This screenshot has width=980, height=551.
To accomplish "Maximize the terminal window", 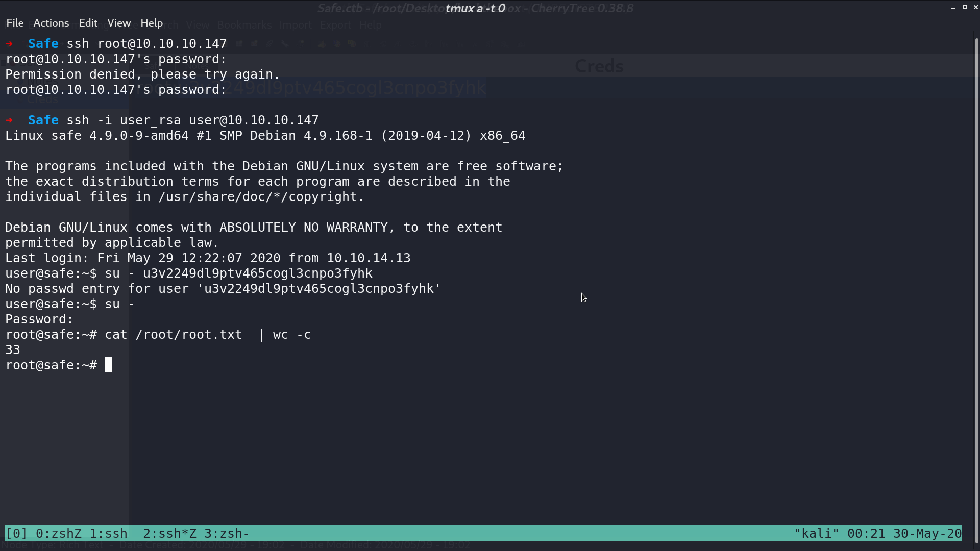I will [x=965, y=8].
